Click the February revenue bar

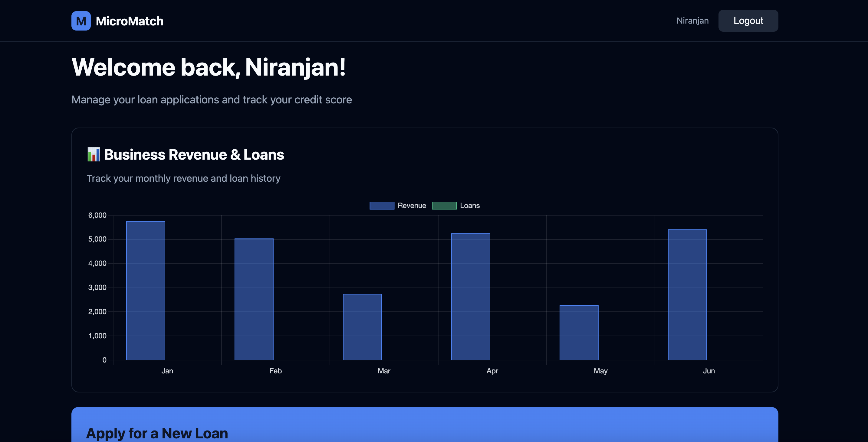point(254,299)
